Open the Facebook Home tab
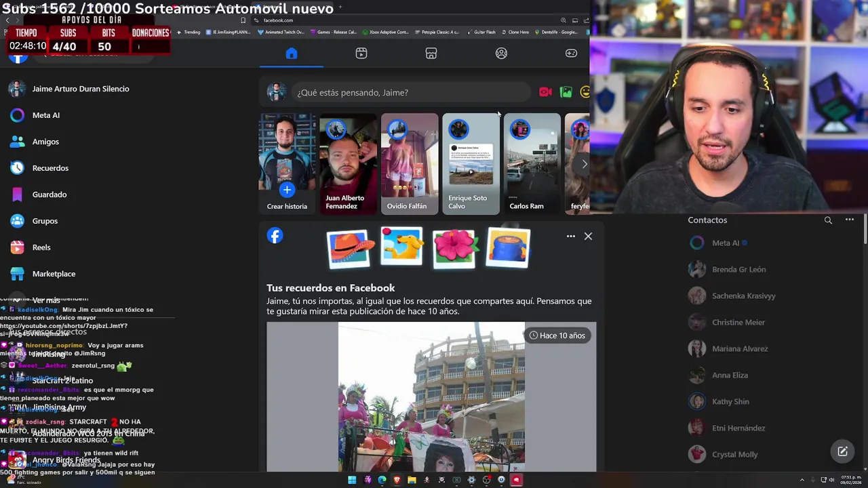The height and width of the screenshot is (488, 868). coord(292,54)
